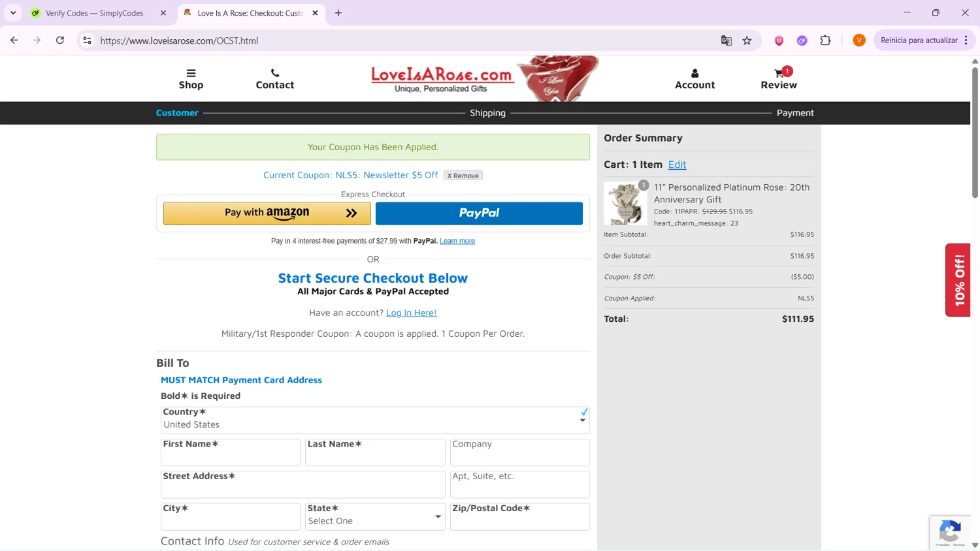Focus the Last Name field
Image resolution: width=980 pixels, height=551 pixels.
(x=375, y=452)
